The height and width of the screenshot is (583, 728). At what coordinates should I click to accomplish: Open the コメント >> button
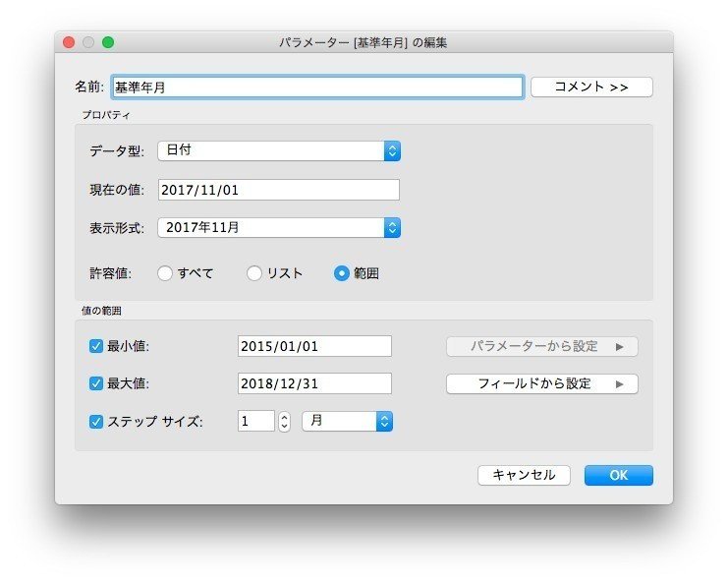coord(591,87)
